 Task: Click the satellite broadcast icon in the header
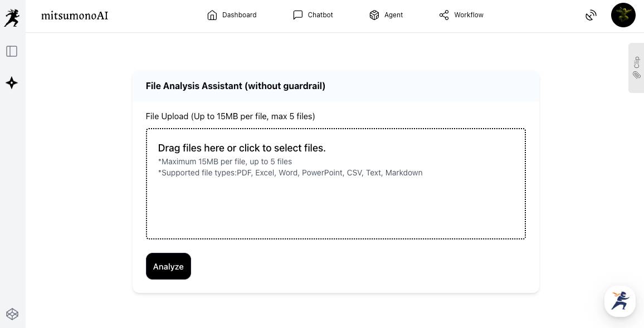(591, 16)
